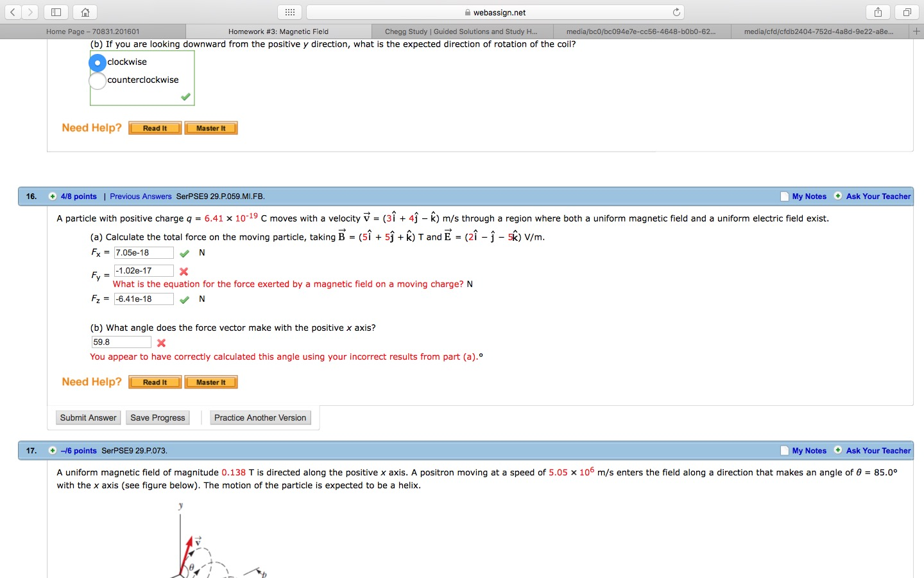Viewport: 924px width, 578px height.
Task: Toggle the Safari sidebar icon
Action: pyautogui.click(x=56, y=12)
